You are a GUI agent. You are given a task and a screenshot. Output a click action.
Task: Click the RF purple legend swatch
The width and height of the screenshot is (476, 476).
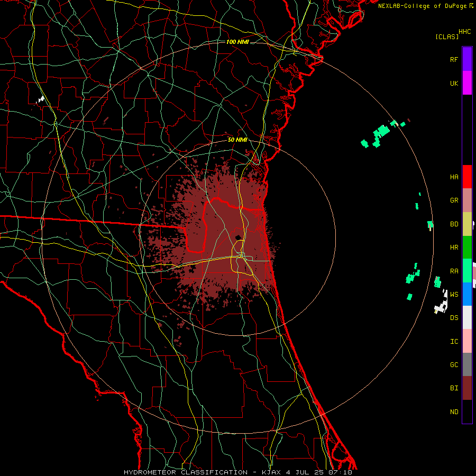tap(467, 59)
